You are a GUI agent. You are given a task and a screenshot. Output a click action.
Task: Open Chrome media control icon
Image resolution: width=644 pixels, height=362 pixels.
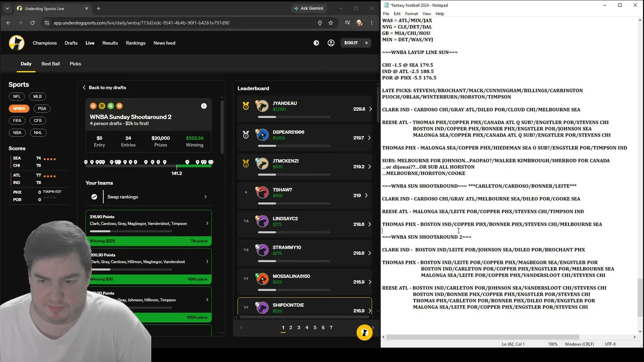point(347,23)
